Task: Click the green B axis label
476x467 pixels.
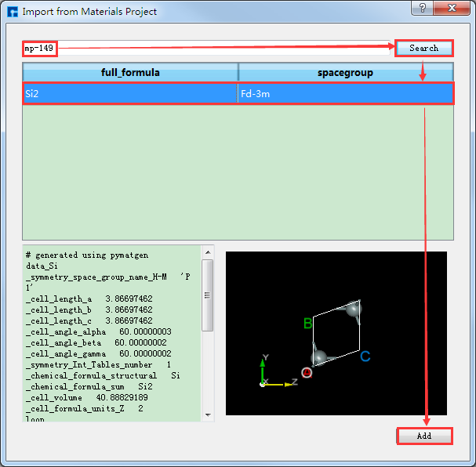Action: coord(308,323)
